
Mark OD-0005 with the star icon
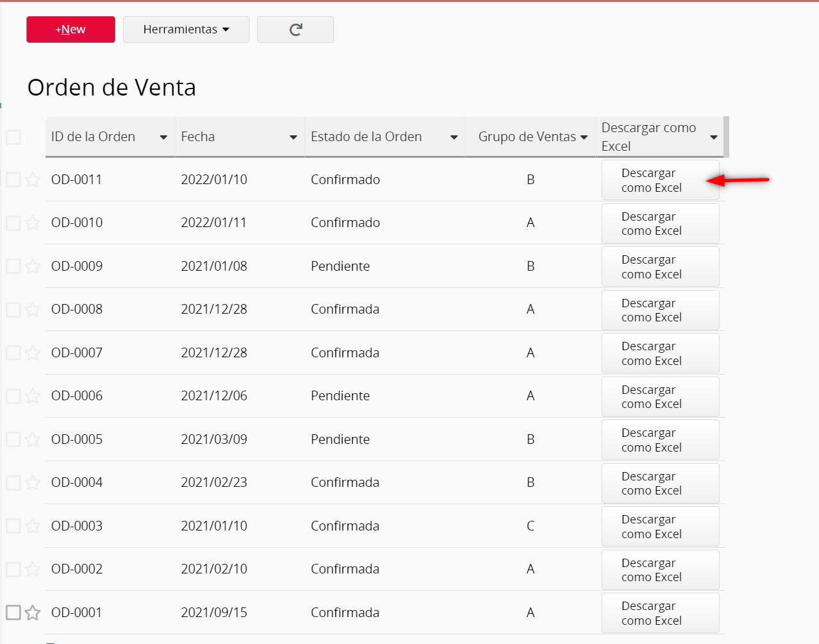pyautogui.click(x=32, y=439)
